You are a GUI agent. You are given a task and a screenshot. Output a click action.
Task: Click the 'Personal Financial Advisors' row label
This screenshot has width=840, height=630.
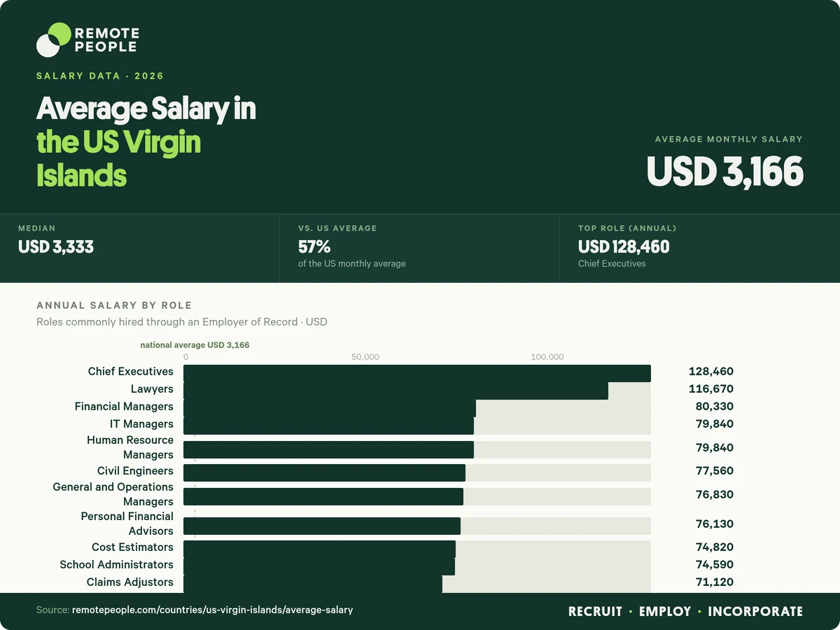[x=127, y=524]
